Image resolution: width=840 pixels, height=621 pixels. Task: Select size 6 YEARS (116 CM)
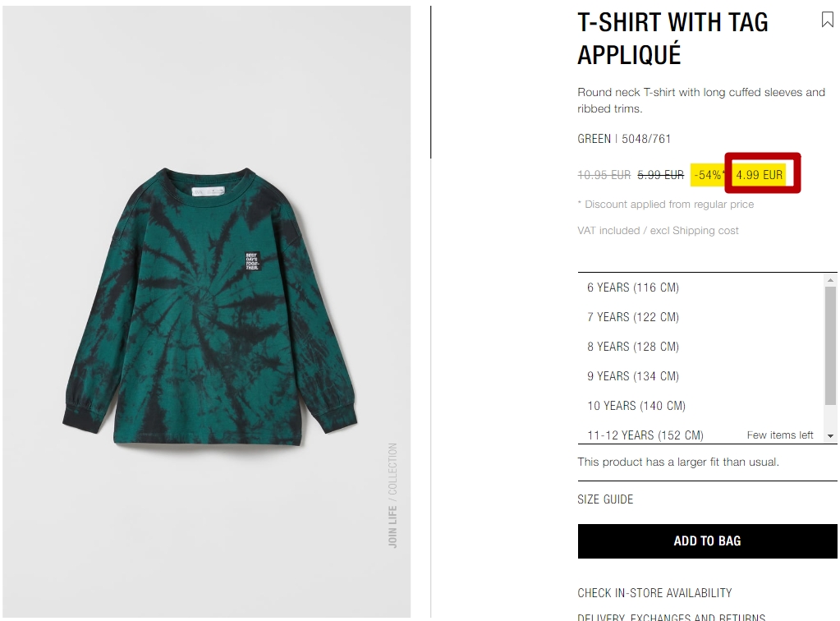coord(700,287)
